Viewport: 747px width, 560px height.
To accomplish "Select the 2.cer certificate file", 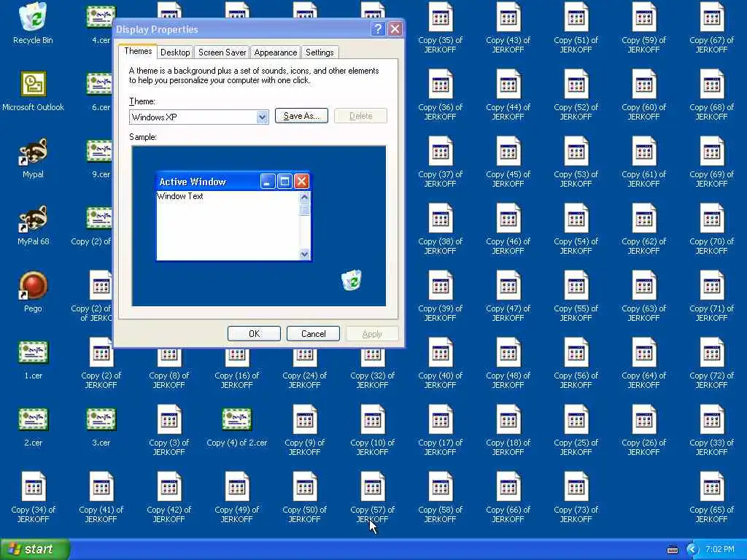I will (33, 419).
